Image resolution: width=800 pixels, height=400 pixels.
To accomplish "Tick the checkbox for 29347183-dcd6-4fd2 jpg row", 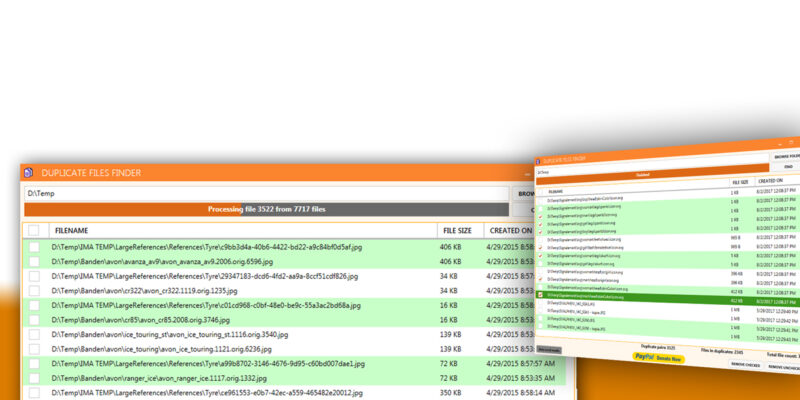I will click(34, 277).
